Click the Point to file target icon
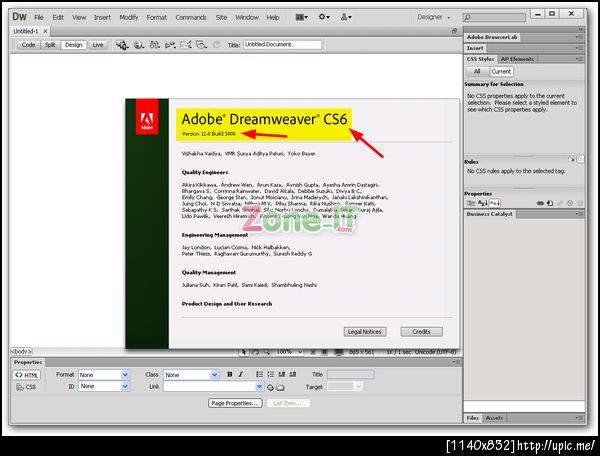600x456 pixels. (270, 388)
